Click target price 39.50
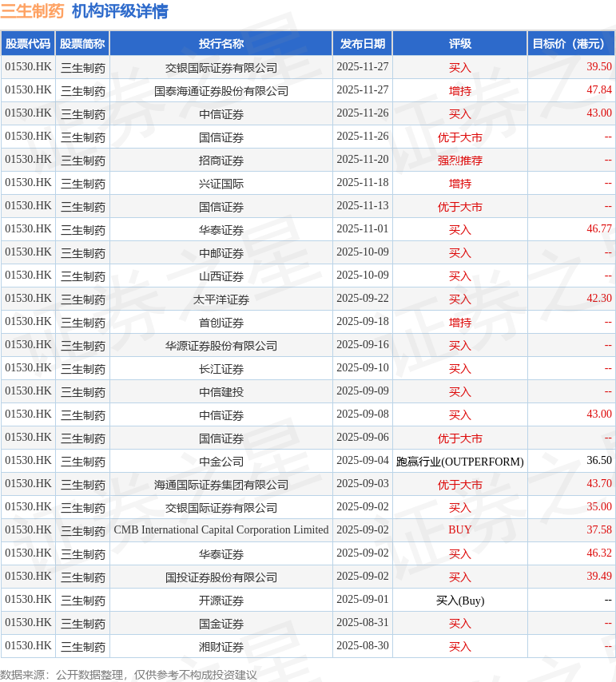 click(599, 66)
